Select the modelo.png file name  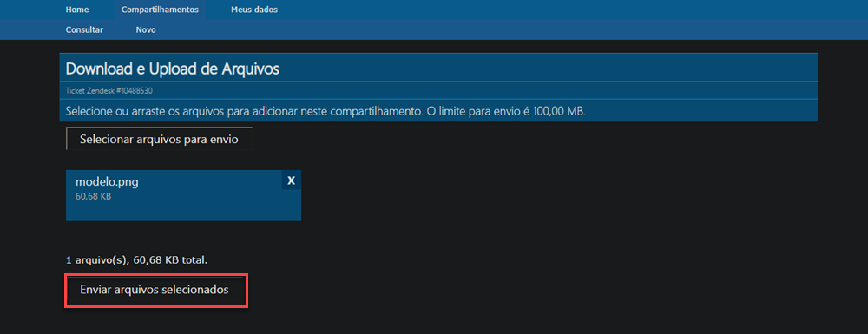(107, 182)
